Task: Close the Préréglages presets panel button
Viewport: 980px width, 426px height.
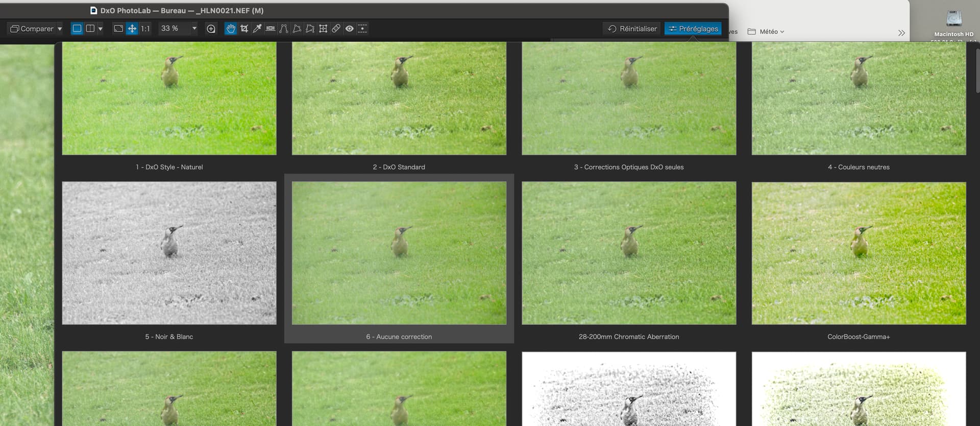Action: 693,29
